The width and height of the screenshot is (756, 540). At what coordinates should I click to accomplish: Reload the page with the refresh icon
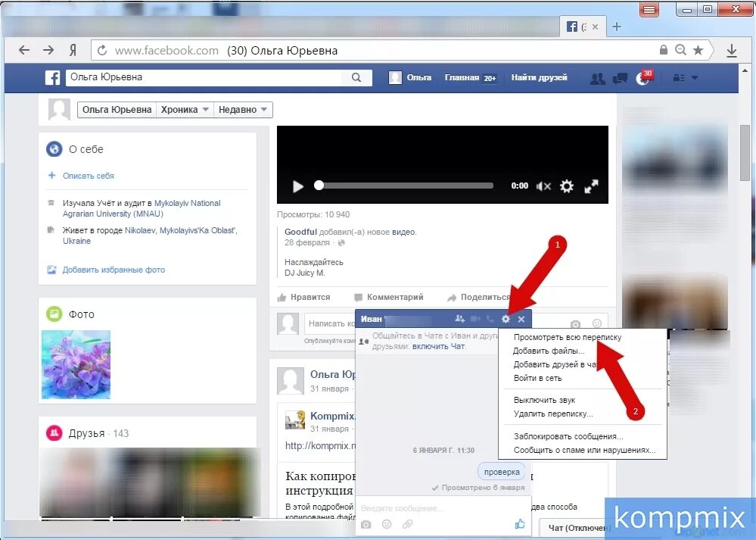[x=101, y=50]
